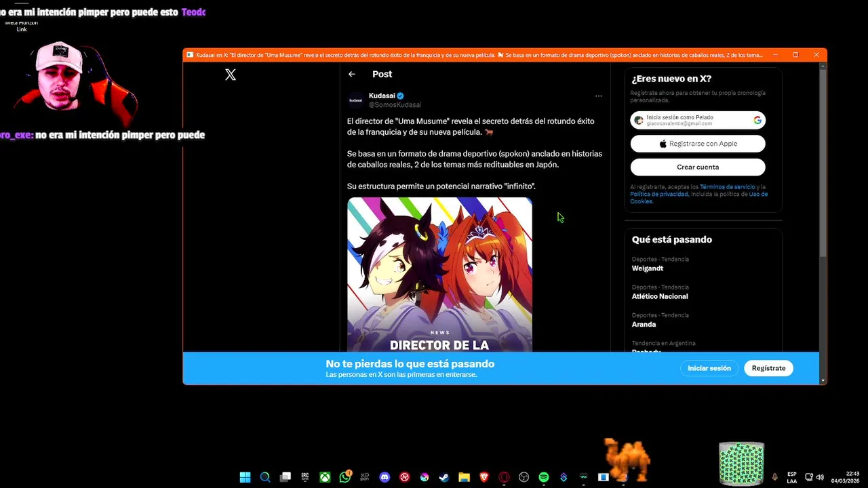The height and width of the screenshot is (488, 868).
Task: Click Iniciar sesión in bottom banner
Action: point(709,368)
